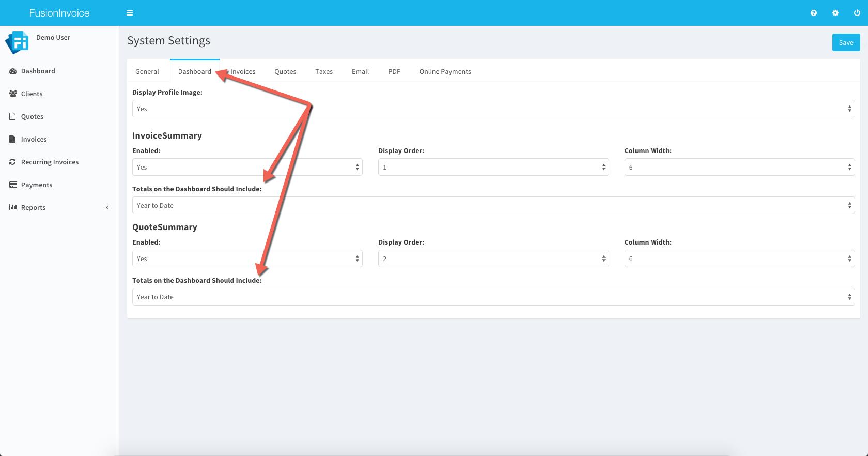
Task: Click the FusionInvoice profile logo
Action: 17,42
